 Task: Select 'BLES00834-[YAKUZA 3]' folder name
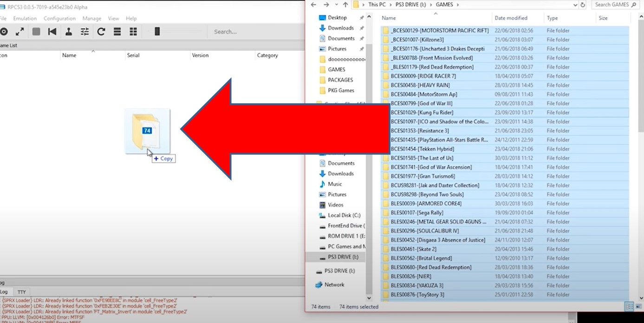[x=417, y=286]
